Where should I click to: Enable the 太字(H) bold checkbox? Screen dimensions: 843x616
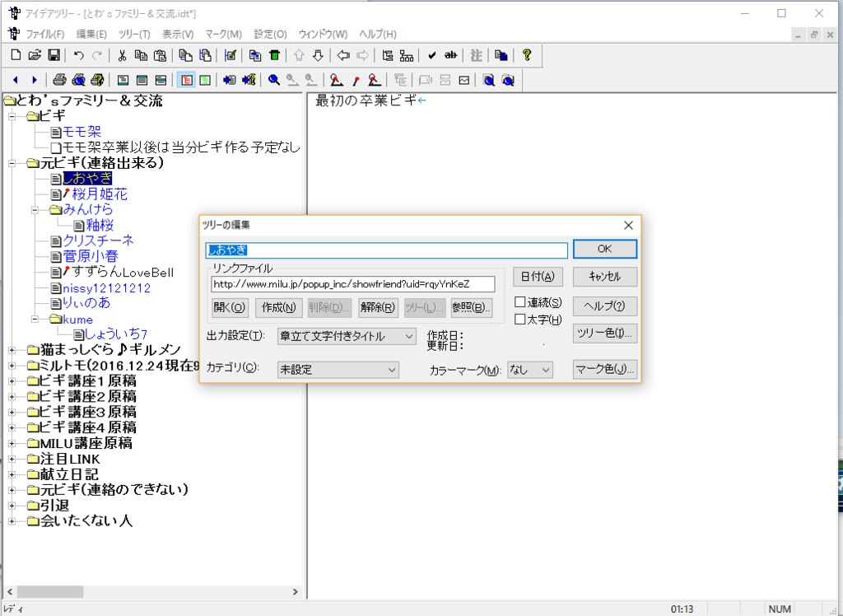520,319
